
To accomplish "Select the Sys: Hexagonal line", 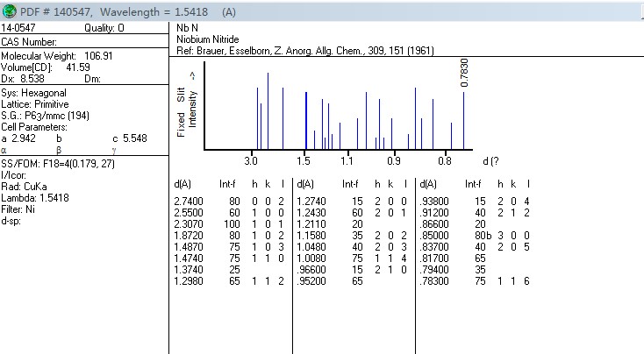I will pyautogui.click(x=33, y=93).
